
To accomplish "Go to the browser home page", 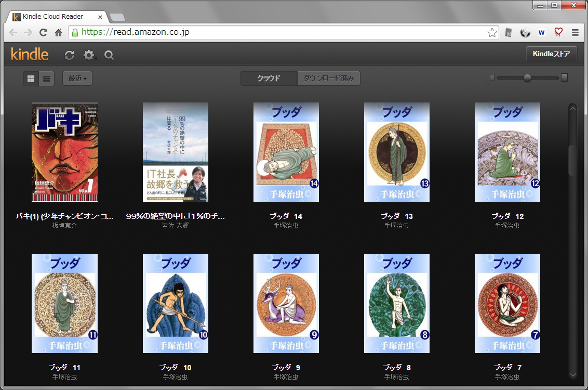I will click(x=59, y=32).
